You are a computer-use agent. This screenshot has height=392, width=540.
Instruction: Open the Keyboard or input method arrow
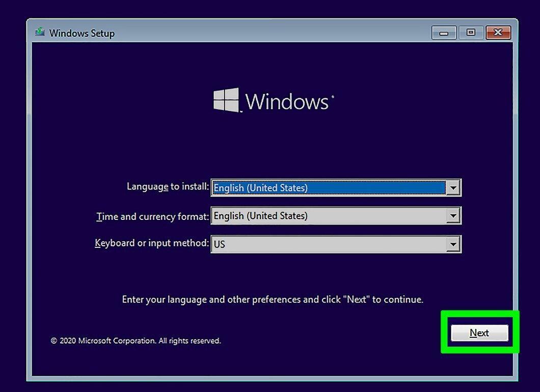[453, 244]
